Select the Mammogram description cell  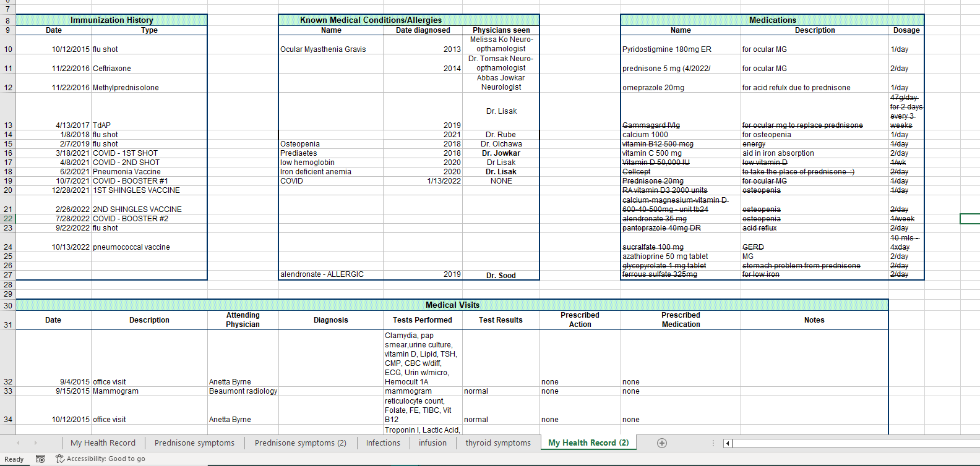(x=149, y=391)
